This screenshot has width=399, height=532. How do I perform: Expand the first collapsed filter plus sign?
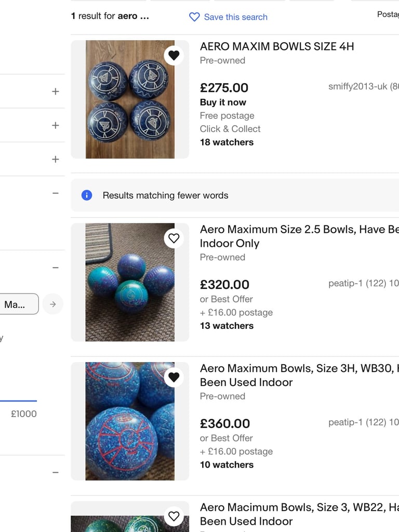click(x=55, y=91)
